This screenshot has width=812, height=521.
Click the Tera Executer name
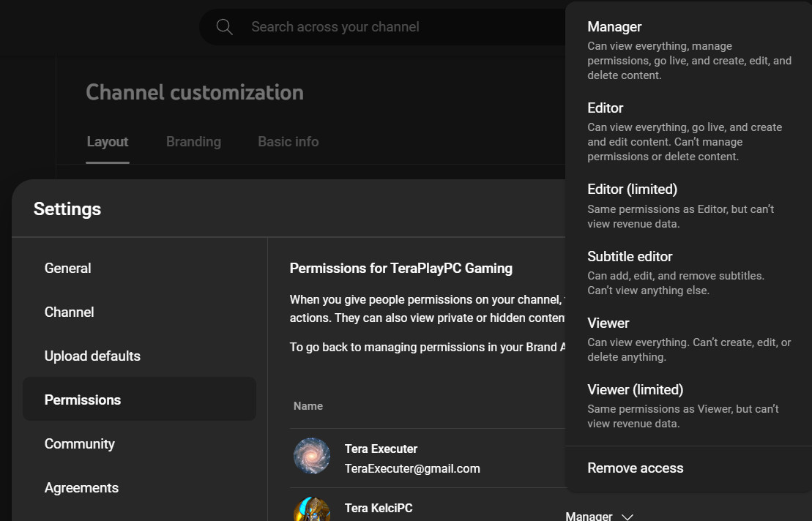pos(381,449)
